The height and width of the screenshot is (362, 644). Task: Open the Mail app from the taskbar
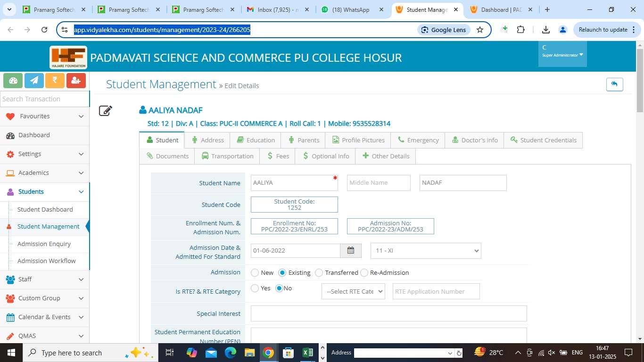click(x=211, y=353)
